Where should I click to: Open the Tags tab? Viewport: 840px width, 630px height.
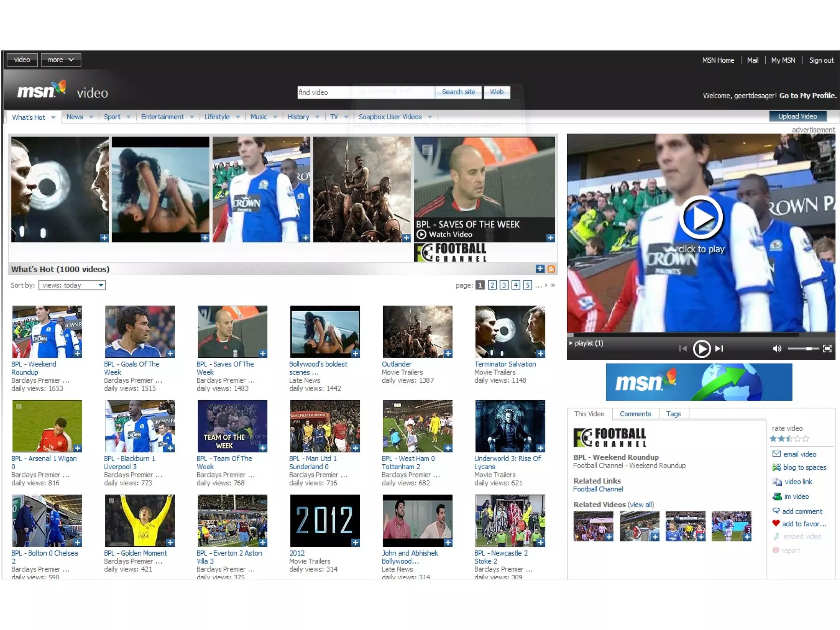coord(673,414)
